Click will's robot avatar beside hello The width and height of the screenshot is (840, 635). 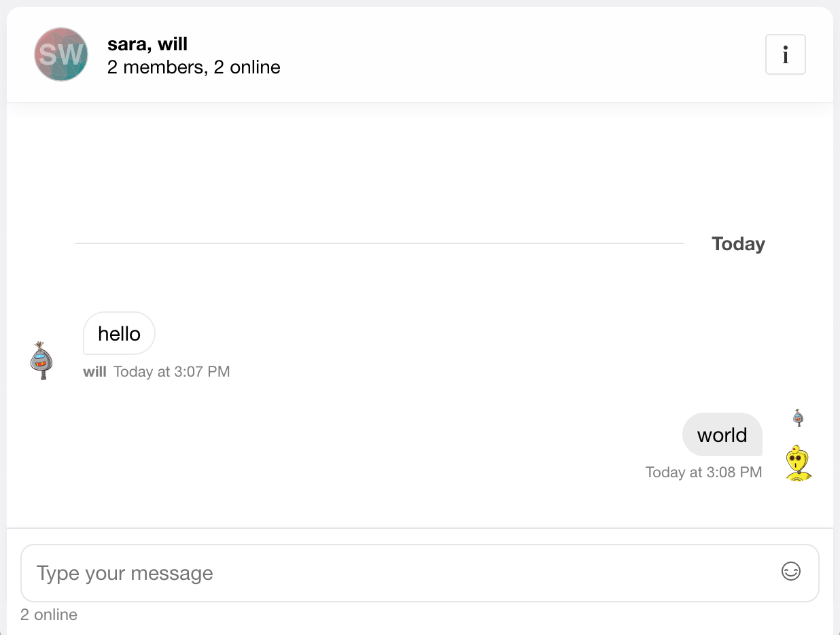pos(42,360)
